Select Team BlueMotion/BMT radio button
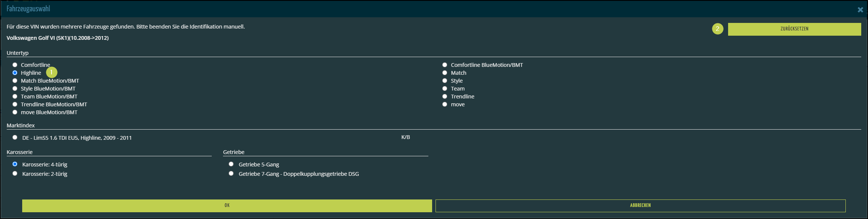Viewport: 868px width, 219px height. pyautogui.click(x=15, y=97)
